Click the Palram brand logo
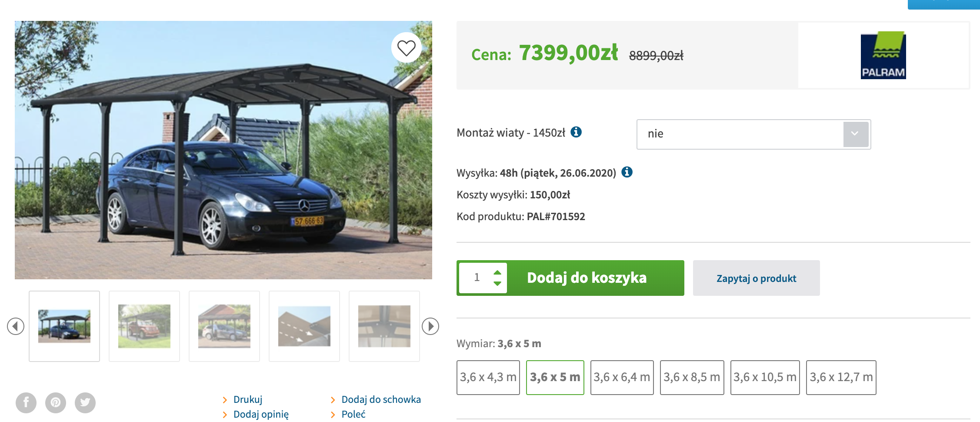The height and width of the screenshot is (422, 980). pyautogui.click(x=883, y=55)
